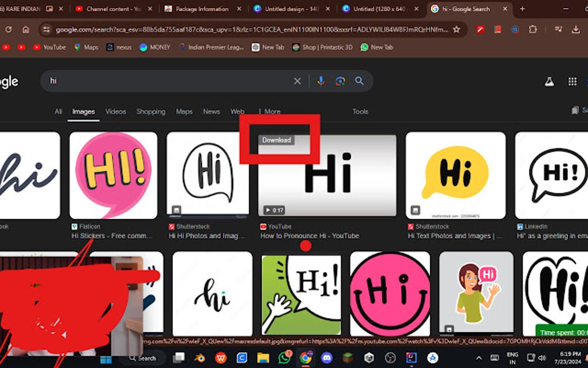Bookmark this page using the star icon
Screen dimensions: 588x368
tap(455, 29)
